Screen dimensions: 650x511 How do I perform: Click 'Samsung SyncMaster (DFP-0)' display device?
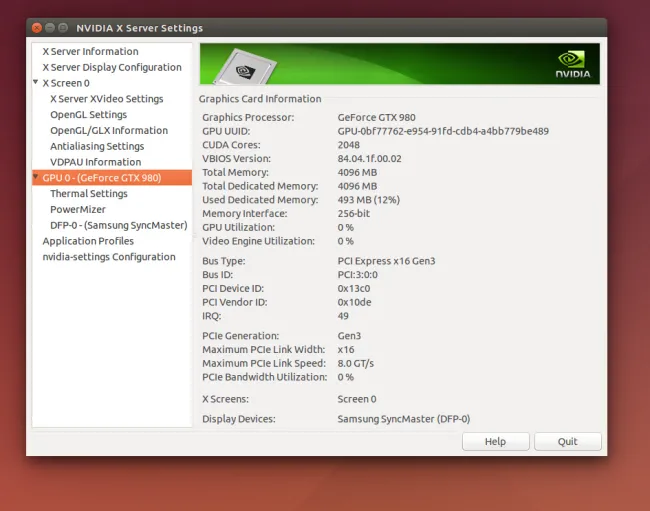pos(404,419)
